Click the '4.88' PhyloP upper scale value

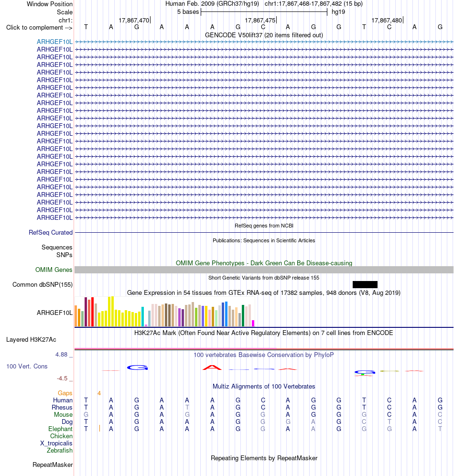tap(62, 355)
